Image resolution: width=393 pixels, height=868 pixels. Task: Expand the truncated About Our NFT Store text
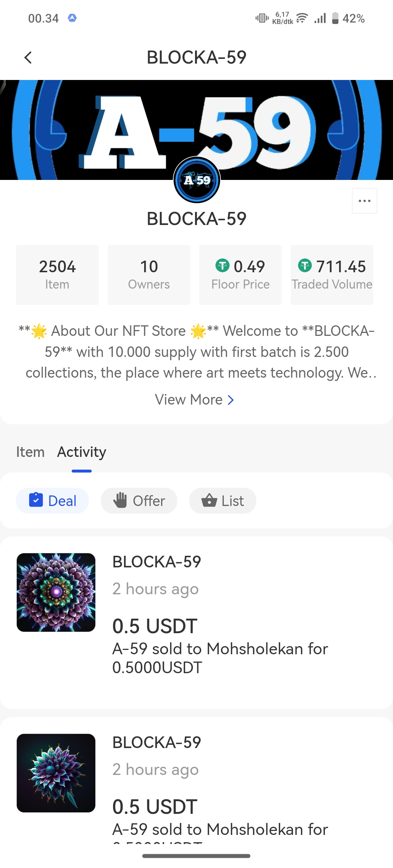(x=196, y=351)
